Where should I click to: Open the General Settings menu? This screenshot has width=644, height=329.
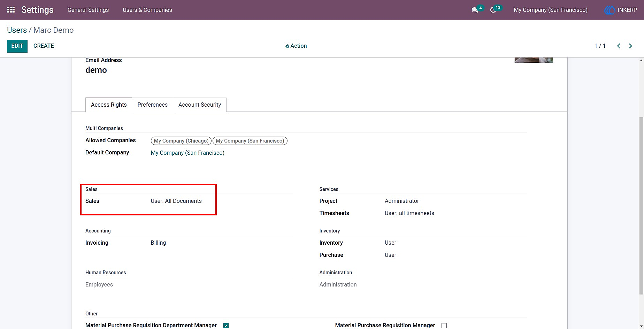tap(88, 10)
